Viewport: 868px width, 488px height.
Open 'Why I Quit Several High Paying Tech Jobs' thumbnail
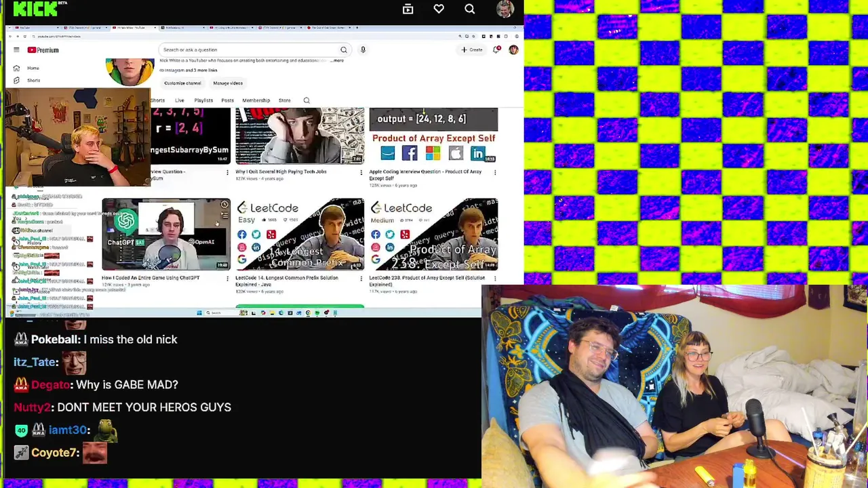(x=300, y=136)
